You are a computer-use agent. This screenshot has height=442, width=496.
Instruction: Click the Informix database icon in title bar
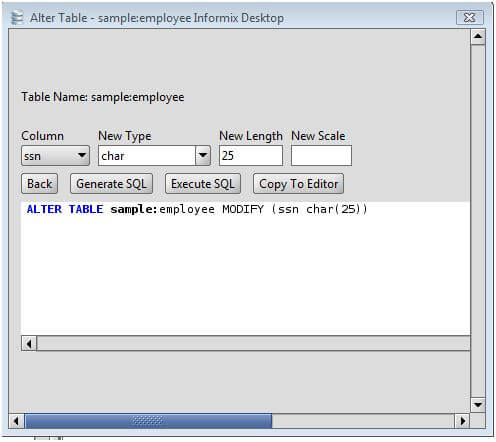click(x=17, y=18)
